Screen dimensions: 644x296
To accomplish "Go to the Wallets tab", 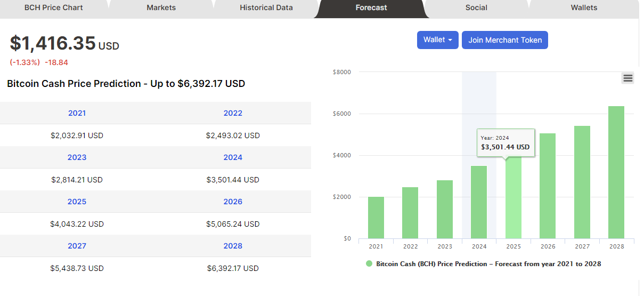I will pos(584,8).
